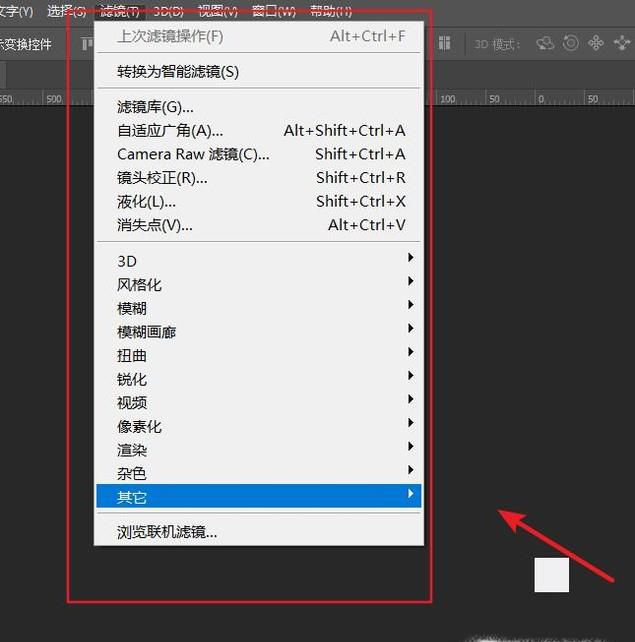The width and height of the screenshot is (635, 642).
Task: Select 消失点(V)... vanishing point
Action: (x=259, y=225)
